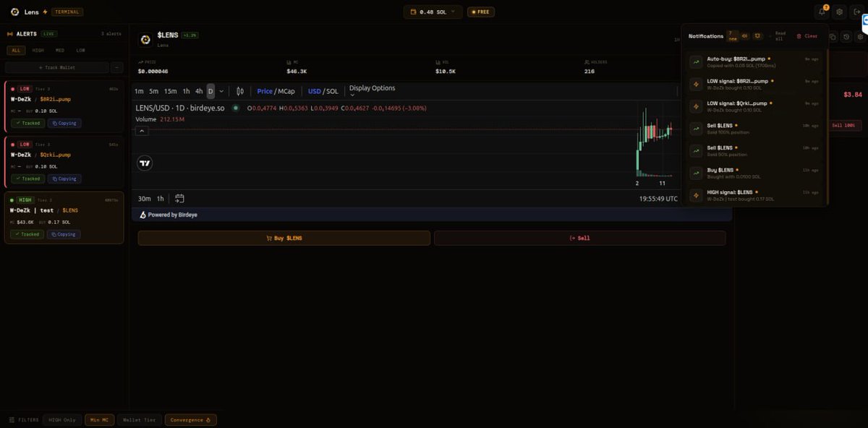Collapse the chart legend chevron
Image resolution: width=868 pixels, height=428 pixels.
coord(142,131)
